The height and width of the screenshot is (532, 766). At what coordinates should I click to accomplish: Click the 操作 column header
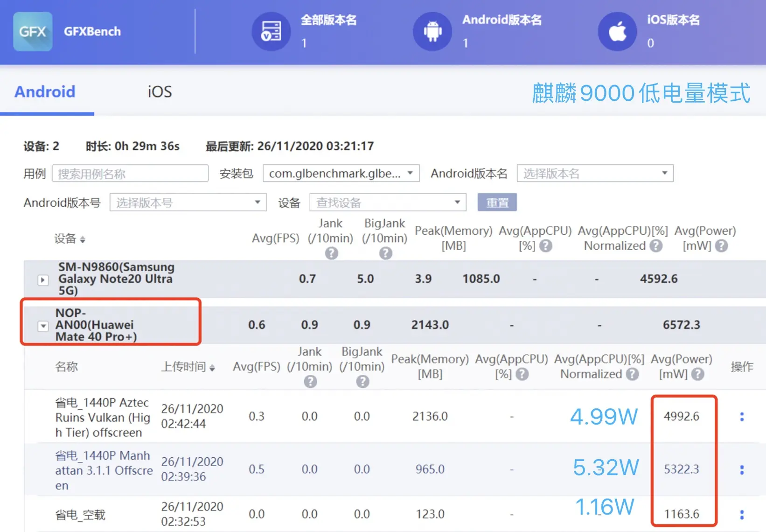[x=742, y=367]
